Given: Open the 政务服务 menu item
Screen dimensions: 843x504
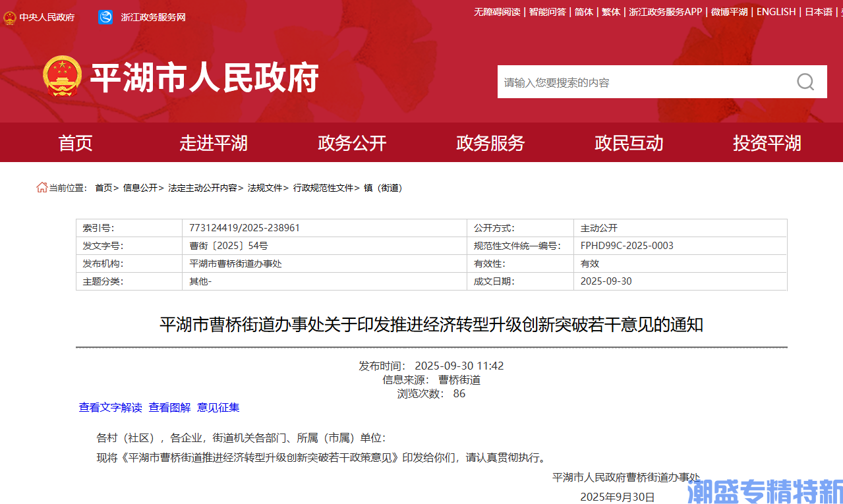Looking at the screenshot, I should pyautogui.click(x=490, y=143).
